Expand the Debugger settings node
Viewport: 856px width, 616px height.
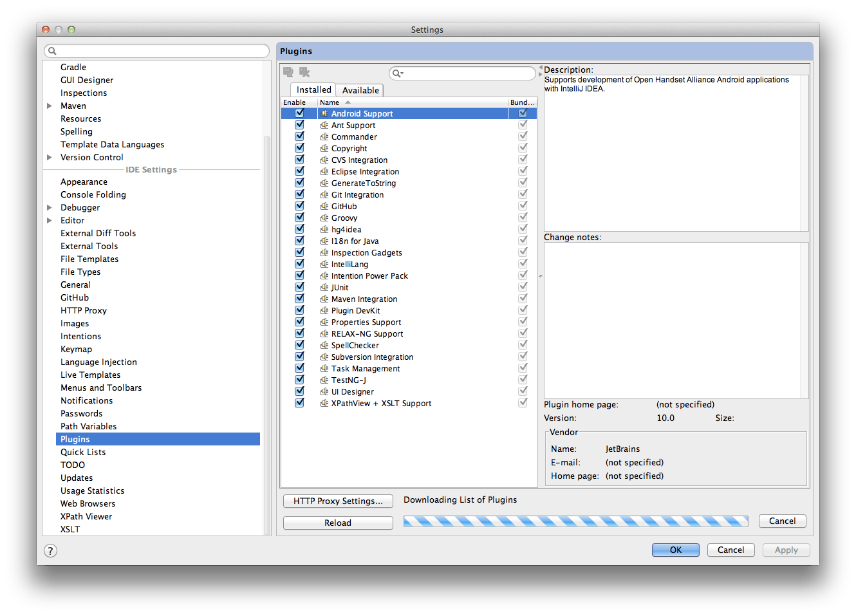pyautogui.click(x=50, y=207)
